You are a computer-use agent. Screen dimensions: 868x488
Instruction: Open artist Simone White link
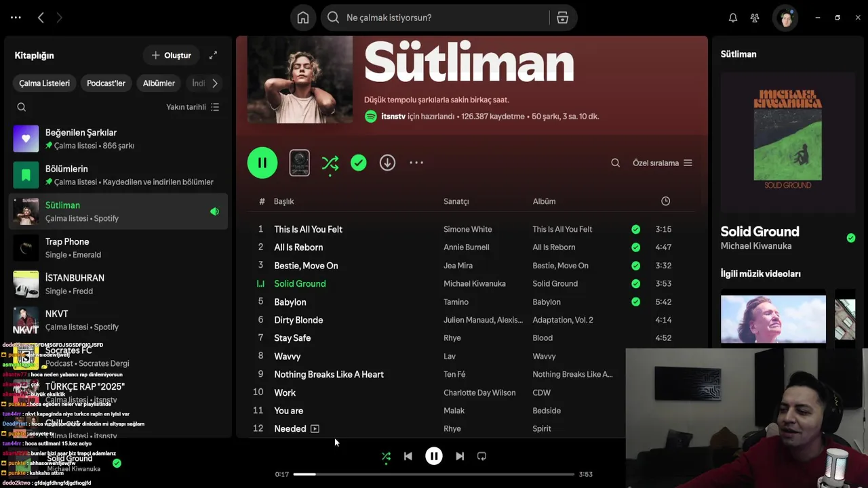click(x=468, y=229)
